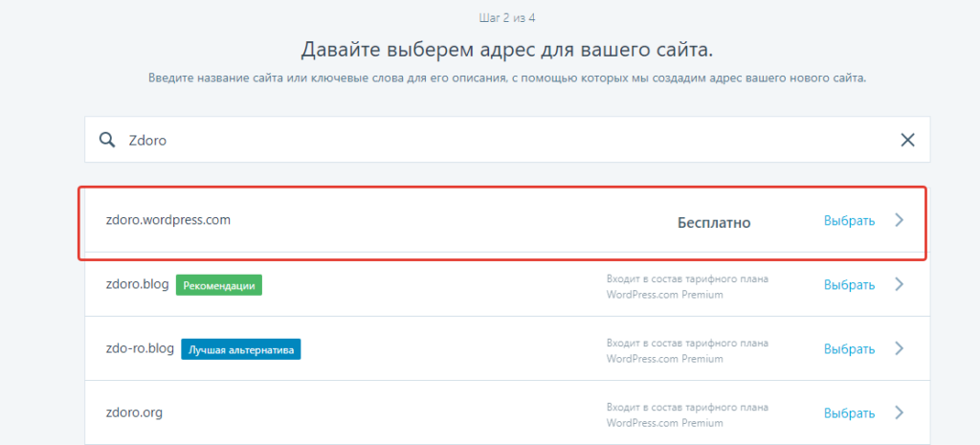The height and width of the screenshot is (445, 980).
Task: Click the Premium plan note beside zdoro.blog
Action: click(687, 286)
